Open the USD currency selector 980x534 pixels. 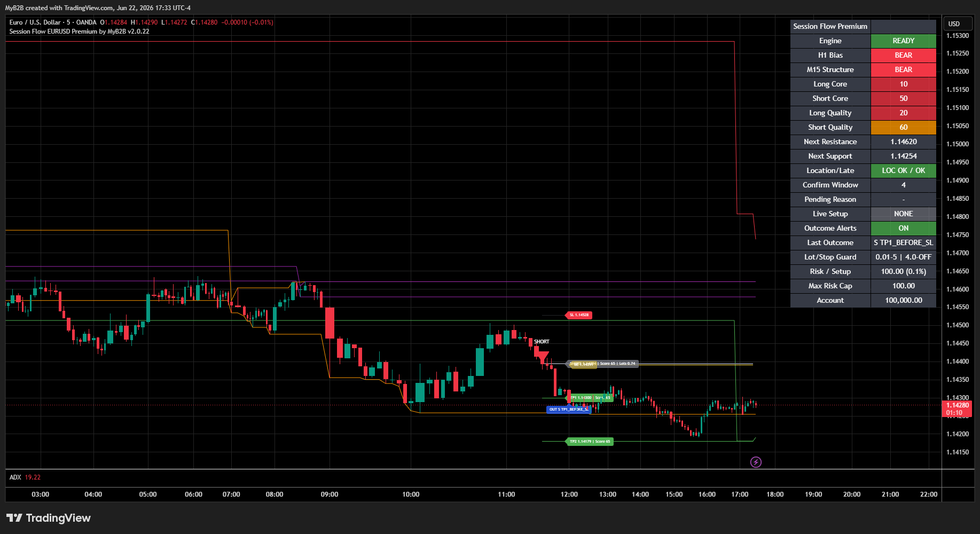click(x=954, y=23)
